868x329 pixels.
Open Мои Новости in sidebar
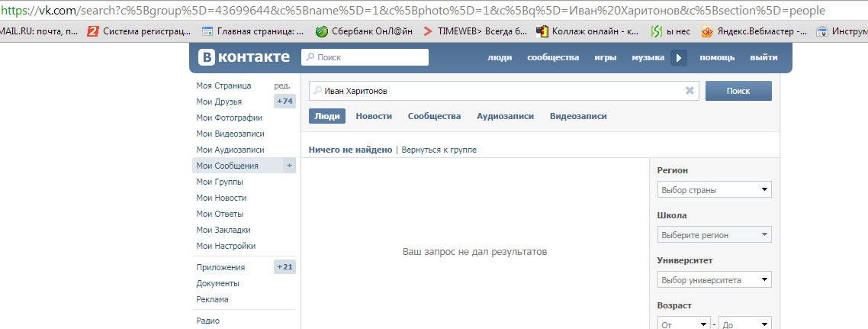click(221, 198)
